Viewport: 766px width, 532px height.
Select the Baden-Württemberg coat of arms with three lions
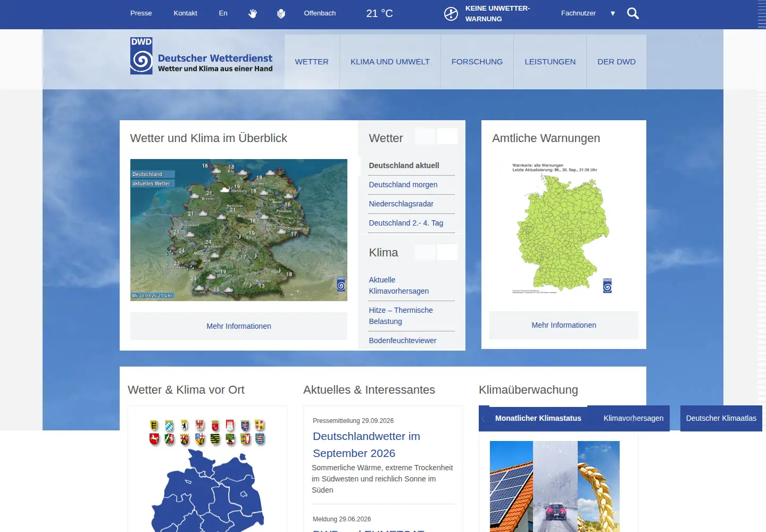[154, 425]
